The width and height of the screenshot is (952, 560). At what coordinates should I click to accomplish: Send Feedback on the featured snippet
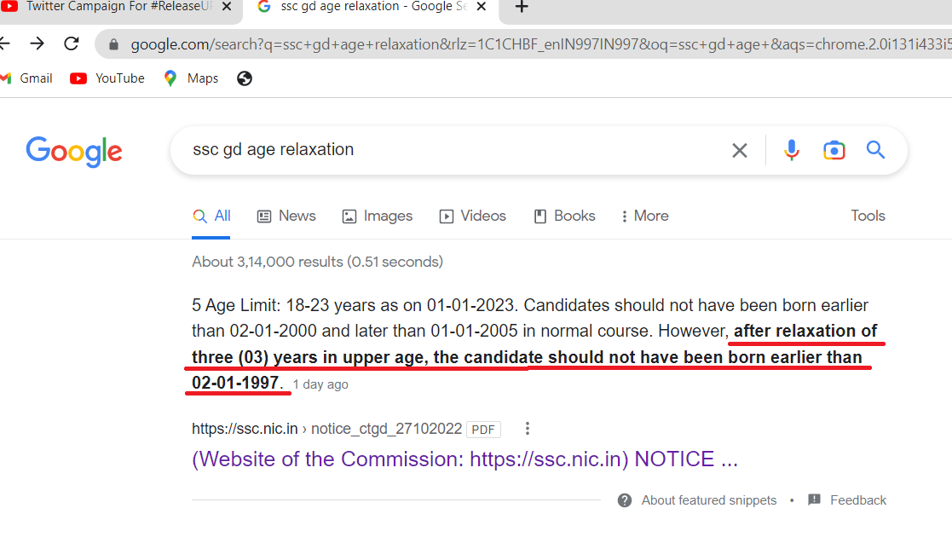click(x=847, y=500)
